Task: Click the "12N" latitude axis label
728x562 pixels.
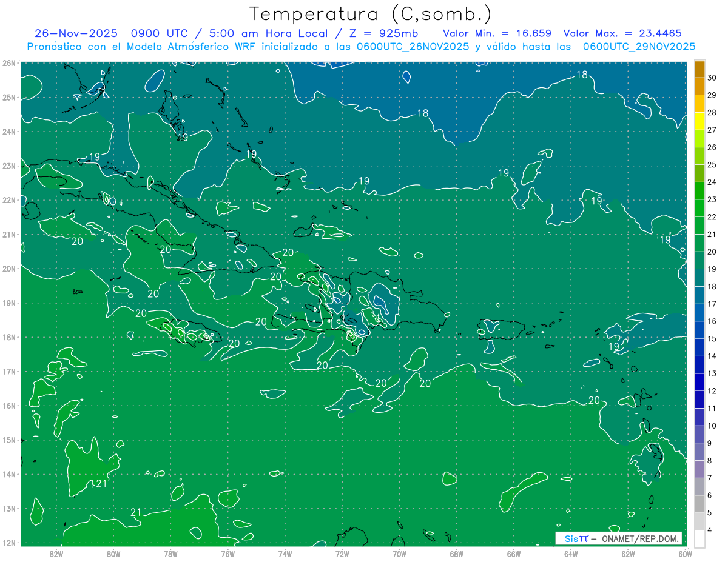Action: pyautogui.click(x=8, y=543)
